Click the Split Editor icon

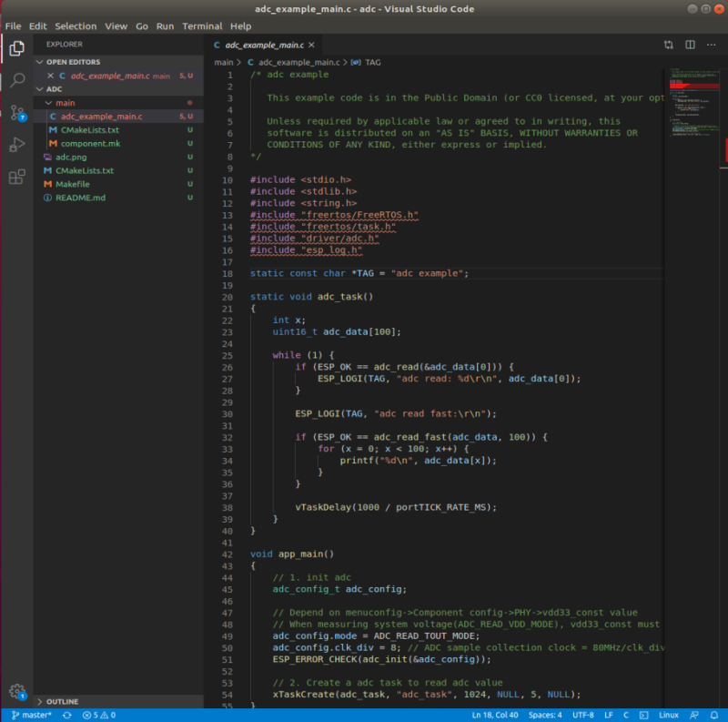690,45
